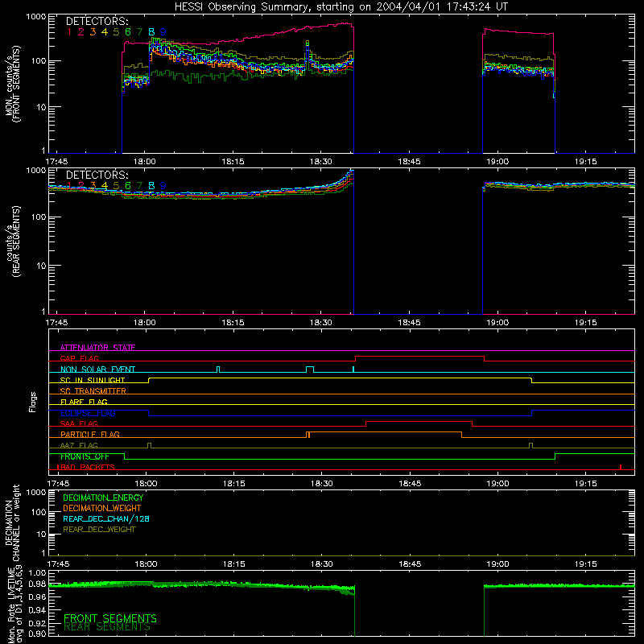Select the DETECTORS: label in the rear segments plot
644x644 pixels.
click(97, 175)
